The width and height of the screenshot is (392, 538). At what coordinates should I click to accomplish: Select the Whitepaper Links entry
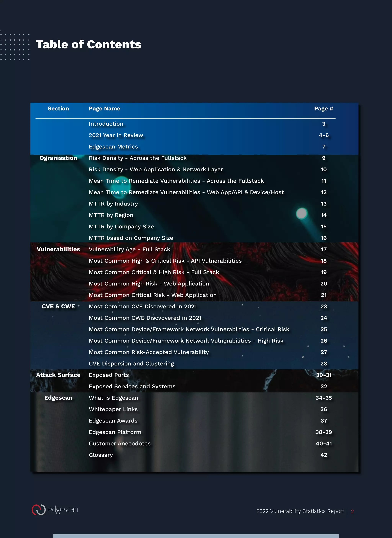[113, 409]
